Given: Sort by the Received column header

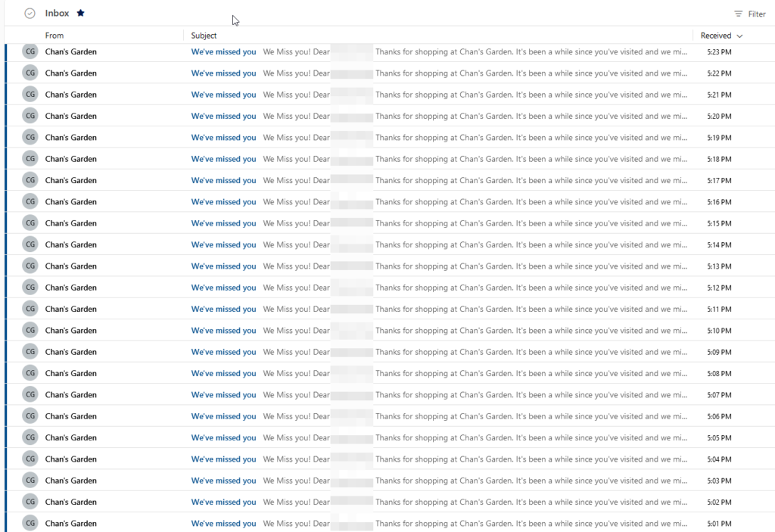Looking at the screenshot, I should 715,36.
